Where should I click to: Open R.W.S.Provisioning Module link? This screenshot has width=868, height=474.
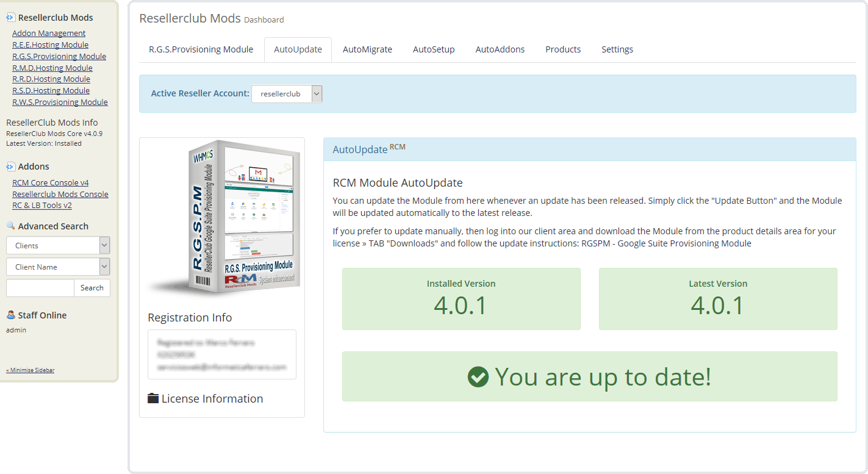(x=60, y=102)
